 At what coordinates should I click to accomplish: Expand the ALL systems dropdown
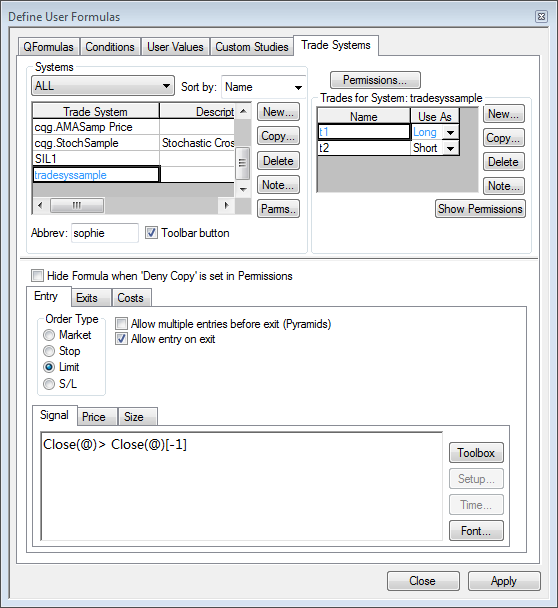(x=103, y=86)
